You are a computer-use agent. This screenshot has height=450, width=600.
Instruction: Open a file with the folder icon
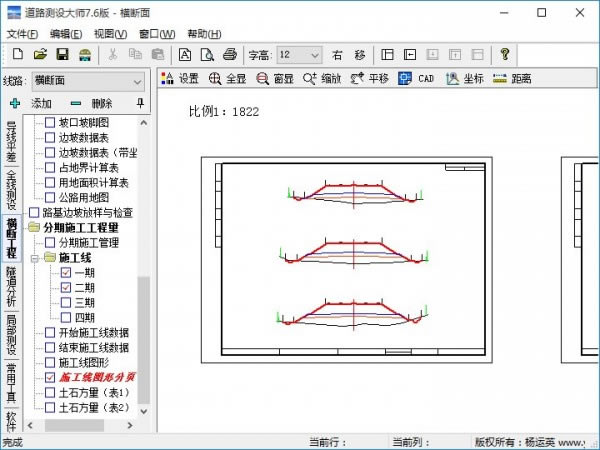coord(40,54)
